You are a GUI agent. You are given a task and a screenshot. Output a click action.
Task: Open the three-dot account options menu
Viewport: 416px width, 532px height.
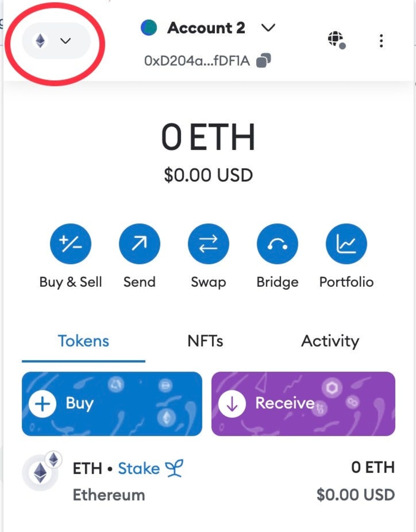pos(381,41)
